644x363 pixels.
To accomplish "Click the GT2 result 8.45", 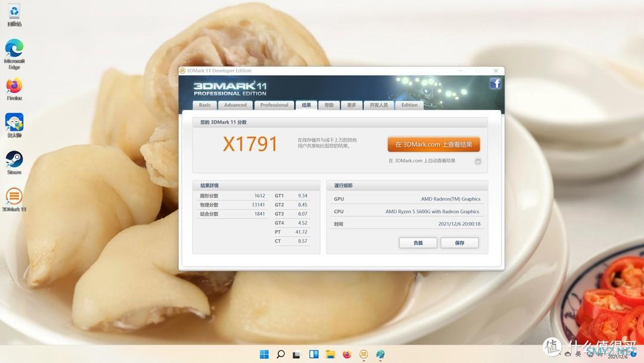I will click(303, 205).
